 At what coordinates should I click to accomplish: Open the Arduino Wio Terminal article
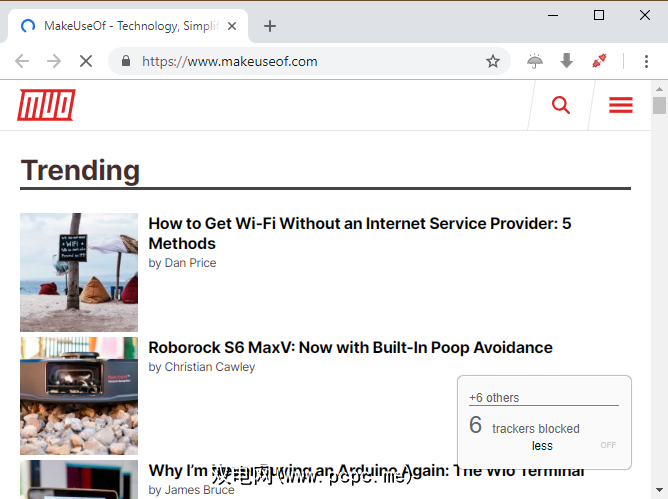pyautogui.click(x=366, y=470)
